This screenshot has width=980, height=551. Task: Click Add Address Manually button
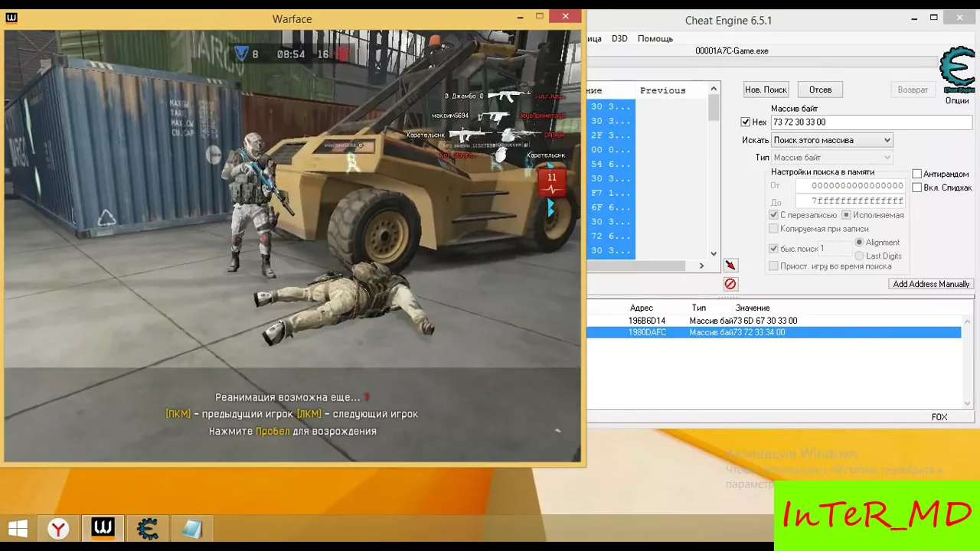931,284
